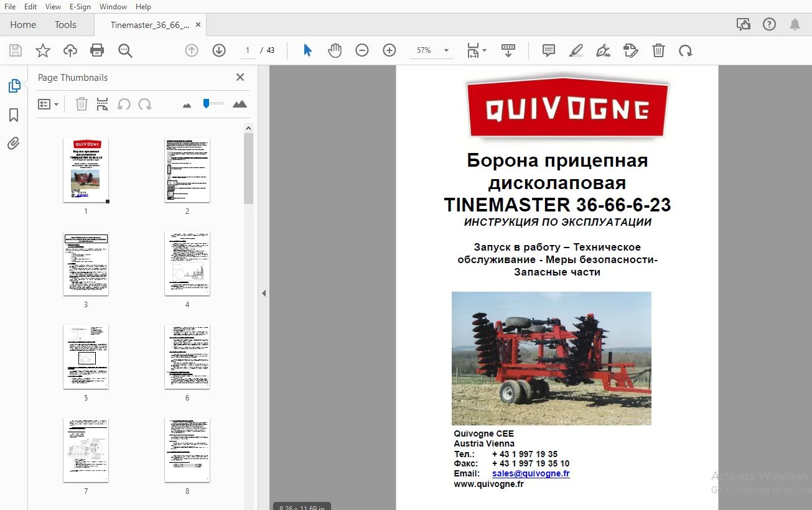Adjust the thumbnail size slider handle
This screenshot has width=812, height=510.
[x=206, y=104]
